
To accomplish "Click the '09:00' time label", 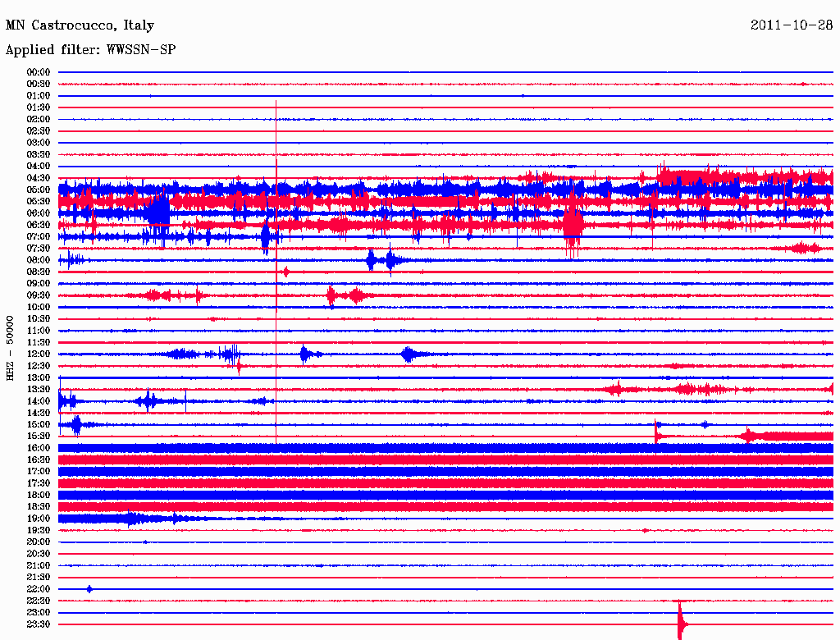I will coord(39,284).
